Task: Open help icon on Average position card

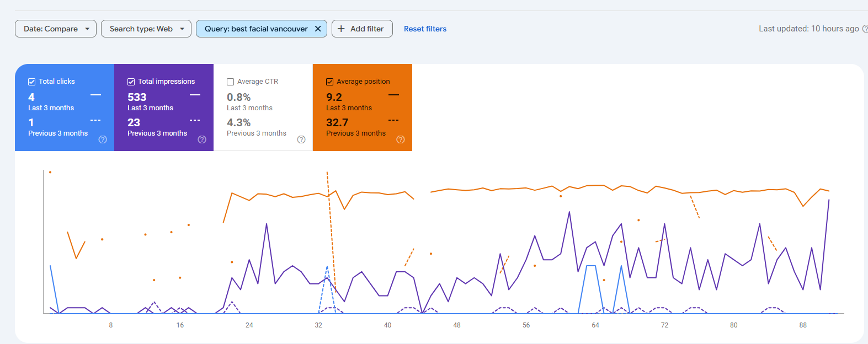Action: tap(401, 139)
